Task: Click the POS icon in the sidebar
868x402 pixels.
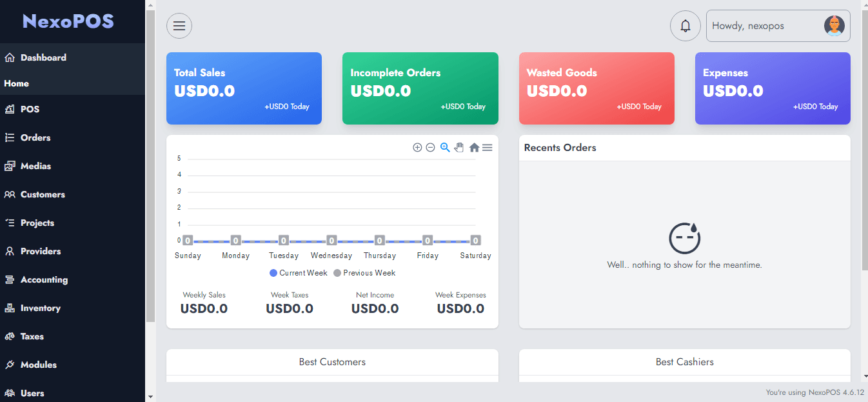Action: 10,109
